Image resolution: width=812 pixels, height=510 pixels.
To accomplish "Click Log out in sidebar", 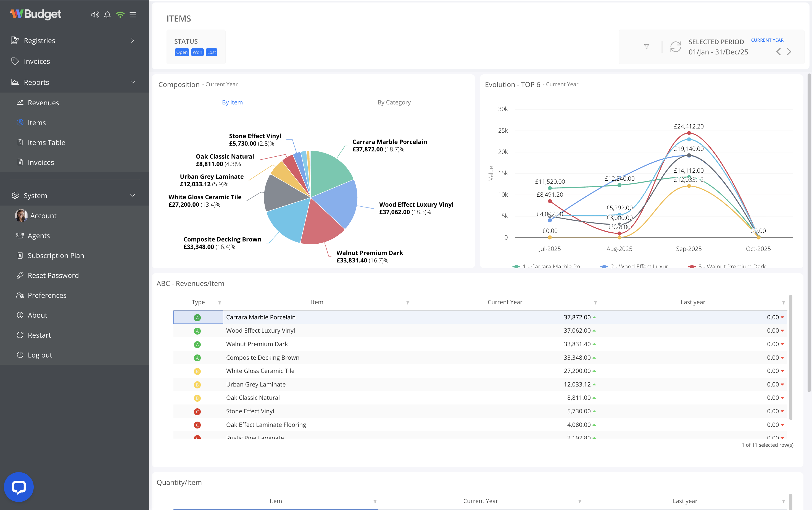I will tap(40, 355).
